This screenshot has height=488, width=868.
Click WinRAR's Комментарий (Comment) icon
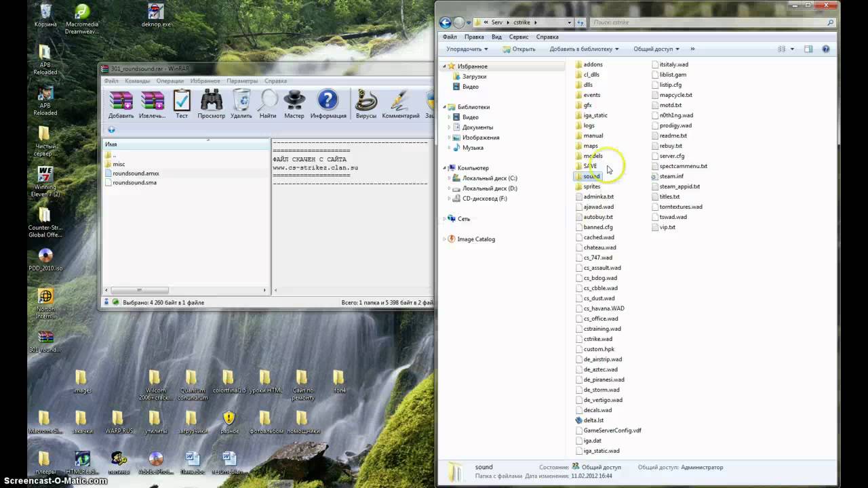[x=401, y=104]
